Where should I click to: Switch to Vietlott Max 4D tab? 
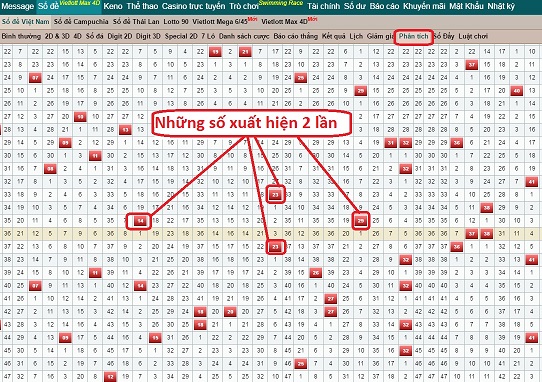[284, 21]
